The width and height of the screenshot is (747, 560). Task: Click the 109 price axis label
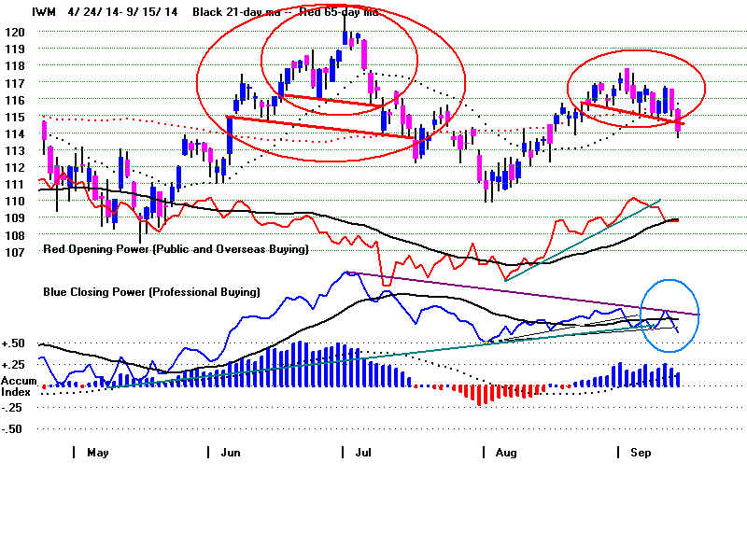point(14,218)
